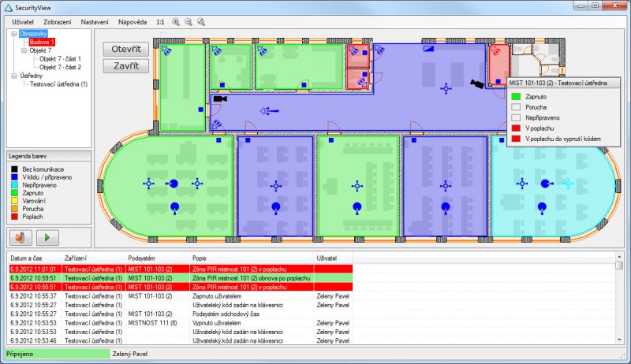Click the zoom-to-fit magnifier icon
Screen dimensions: 631x364
click(x=202, y=22)
